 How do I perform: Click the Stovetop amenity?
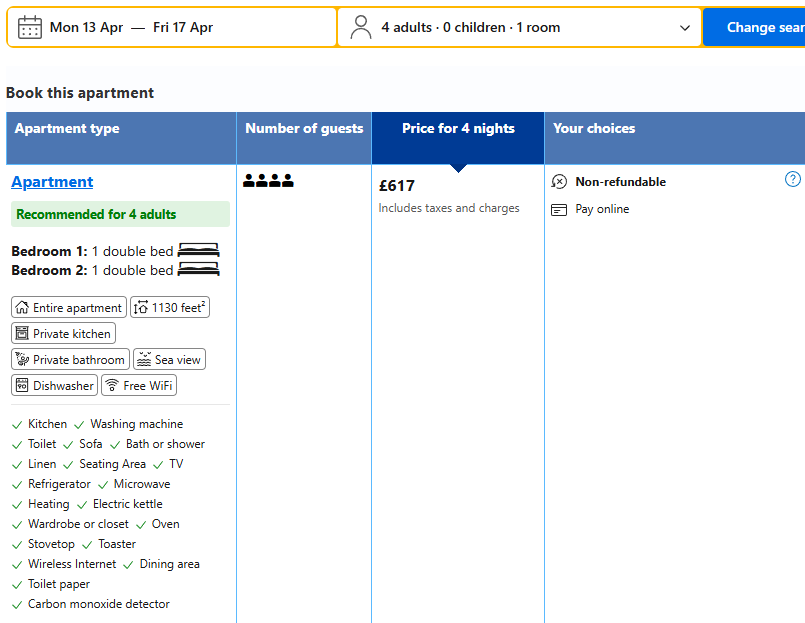[51, 544]
